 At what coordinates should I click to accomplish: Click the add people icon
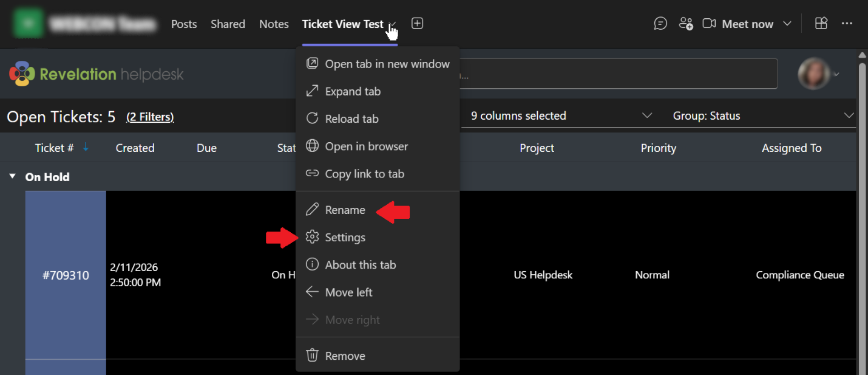pyautogui.click(x=686, y=24)
